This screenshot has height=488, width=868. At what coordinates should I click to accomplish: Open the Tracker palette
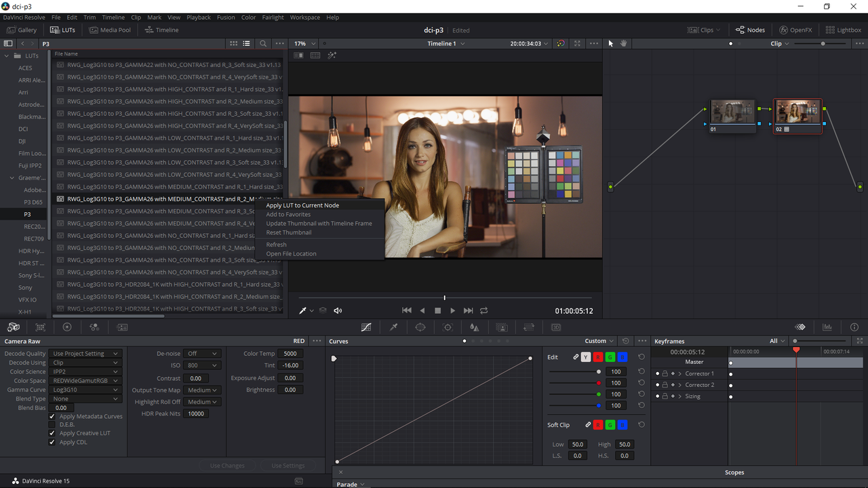coord(448,327)
